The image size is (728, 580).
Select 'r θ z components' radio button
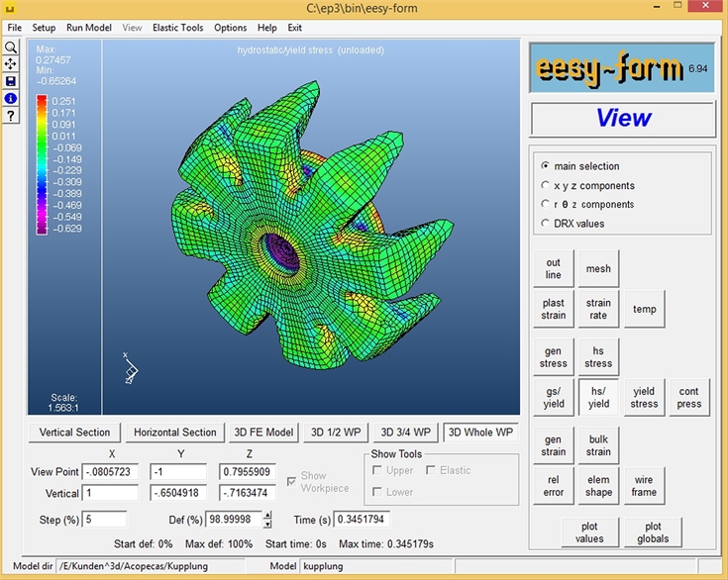pos(546,205)
